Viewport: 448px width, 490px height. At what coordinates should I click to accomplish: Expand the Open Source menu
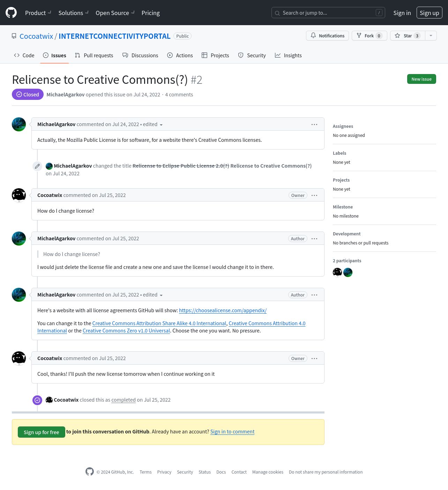pyautogui.click(x=115, y=13)
